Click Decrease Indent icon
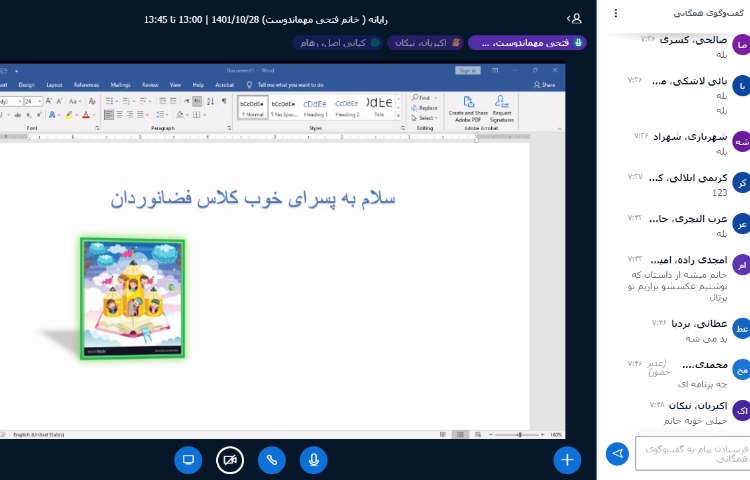This screenshot has height=480, width=750. tap(163, 101)
